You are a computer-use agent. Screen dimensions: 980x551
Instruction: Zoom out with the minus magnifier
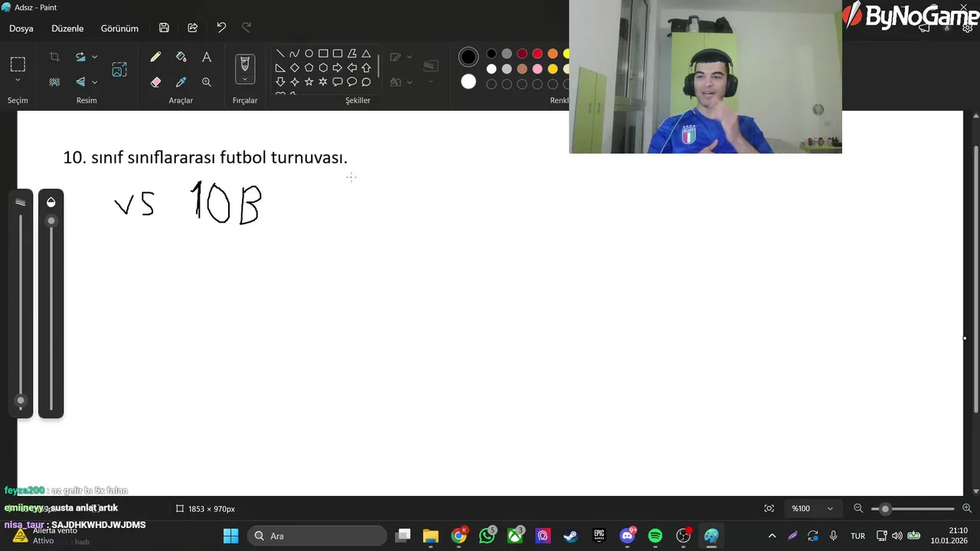(858, 508)
